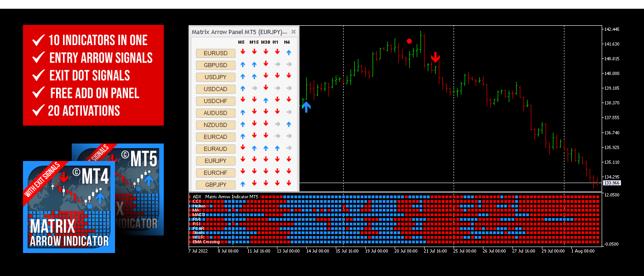Click the 140.000 price axis value
Viewport: 644px width, 276px height.
pos(611,73)
